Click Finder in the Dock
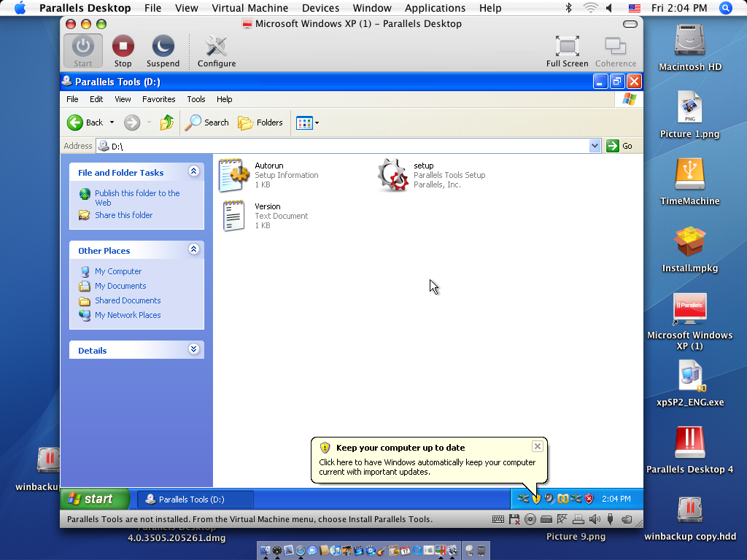The image size is (747, 560). (x=266, y=551)
